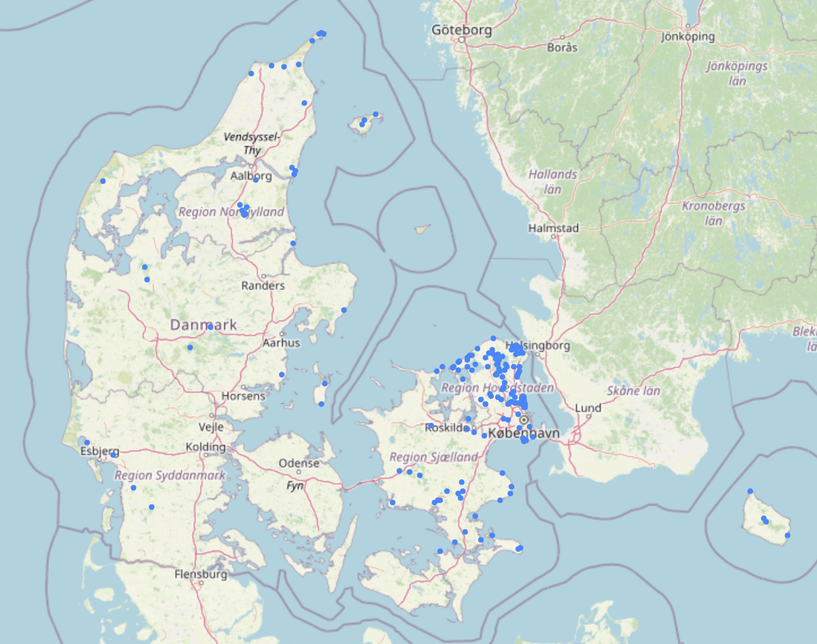Select the lone marker on Thy's west coast
Viewport: 817px width, 644px height.
pyautogui.click(x=103, y=181)
